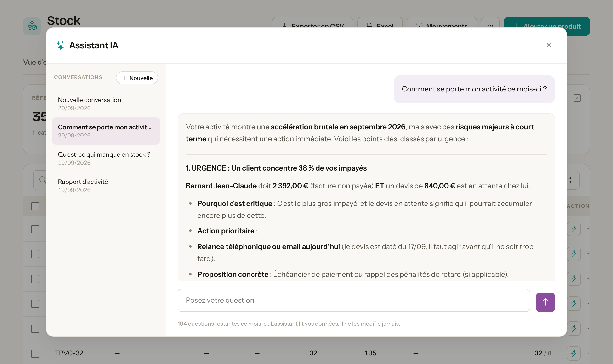Viewport: 613px width, 364px height.
Task: Click the TPVC-32 reference cell
Action: [69, 353]
